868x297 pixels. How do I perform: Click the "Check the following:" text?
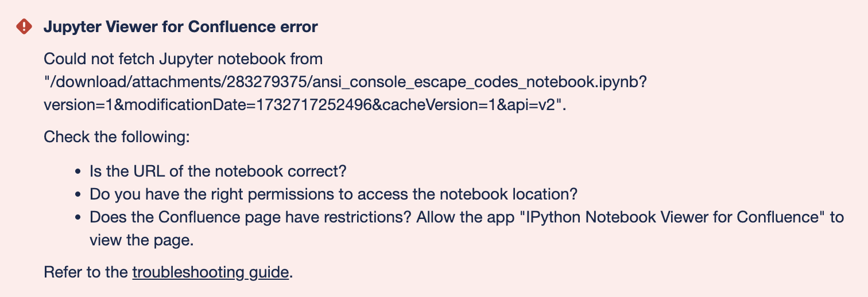pyautogui.click(x=117, y=137)
